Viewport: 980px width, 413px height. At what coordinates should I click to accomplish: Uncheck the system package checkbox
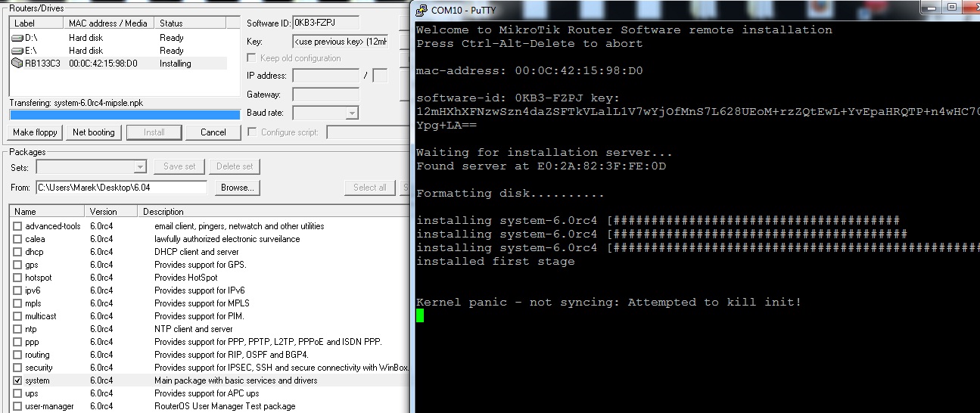point(17,380)
